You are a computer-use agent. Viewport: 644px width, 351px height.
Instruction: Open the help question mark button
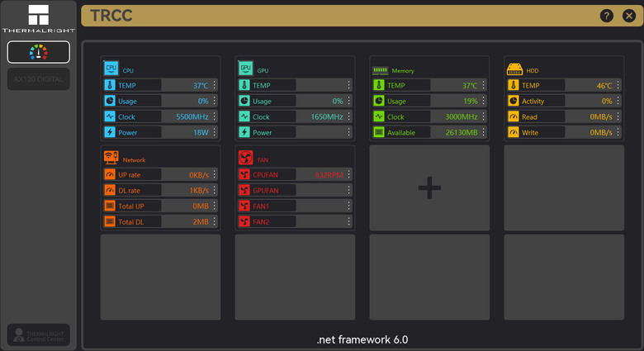607,16
